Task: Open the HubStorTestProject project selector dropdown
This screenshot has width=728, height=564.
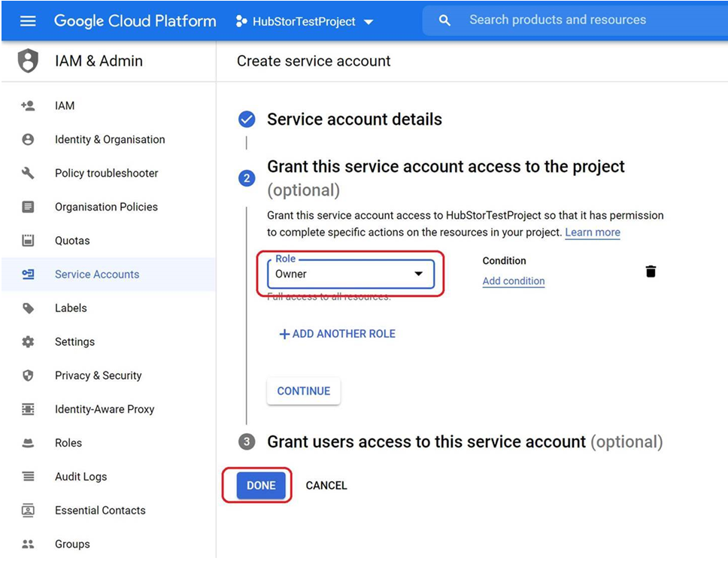Action: 305,21
